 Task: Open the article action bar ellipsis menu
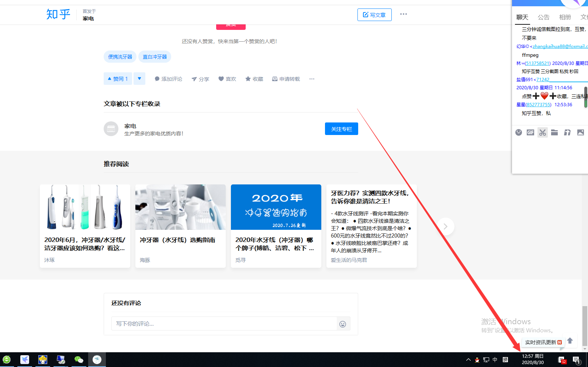[312, 79]
